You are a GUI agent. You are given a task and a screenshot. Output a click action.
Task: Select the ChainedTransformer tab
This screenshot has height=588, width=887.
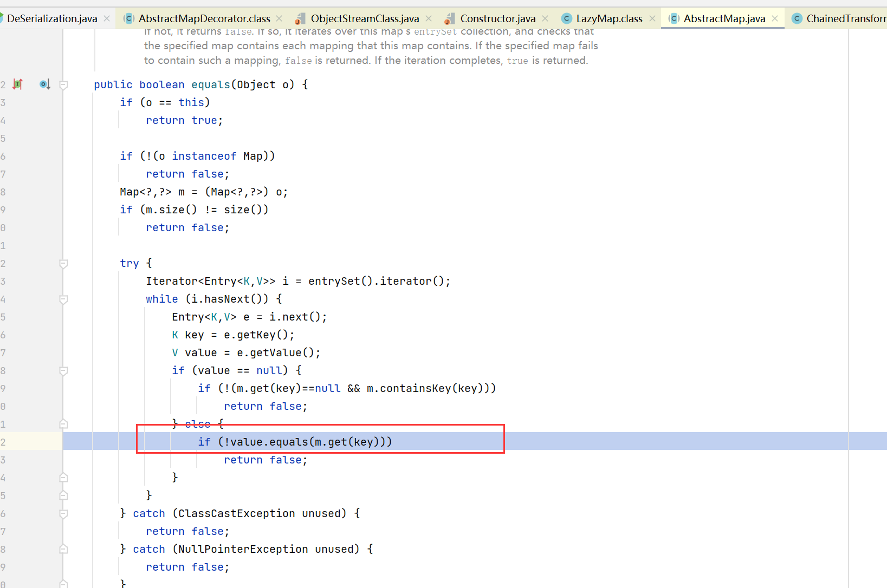pyautogui.click(x=846, y=18)
